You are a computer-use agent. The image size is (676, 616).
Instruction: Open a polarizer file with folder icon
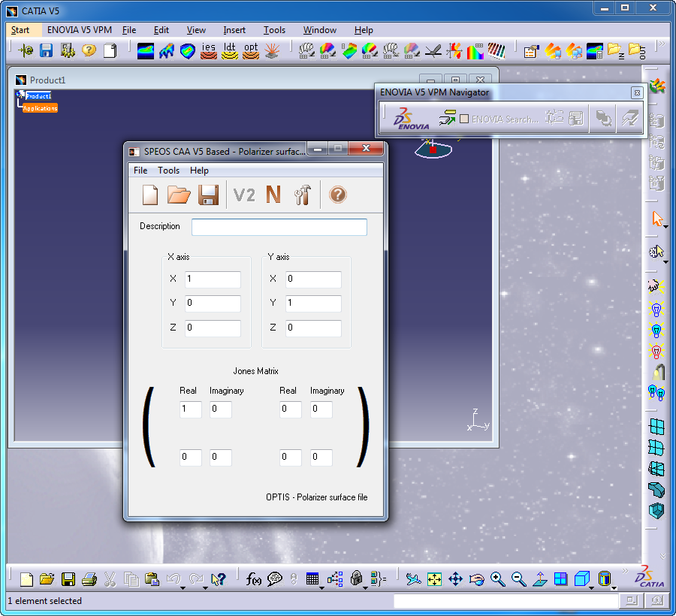[179, 195]
